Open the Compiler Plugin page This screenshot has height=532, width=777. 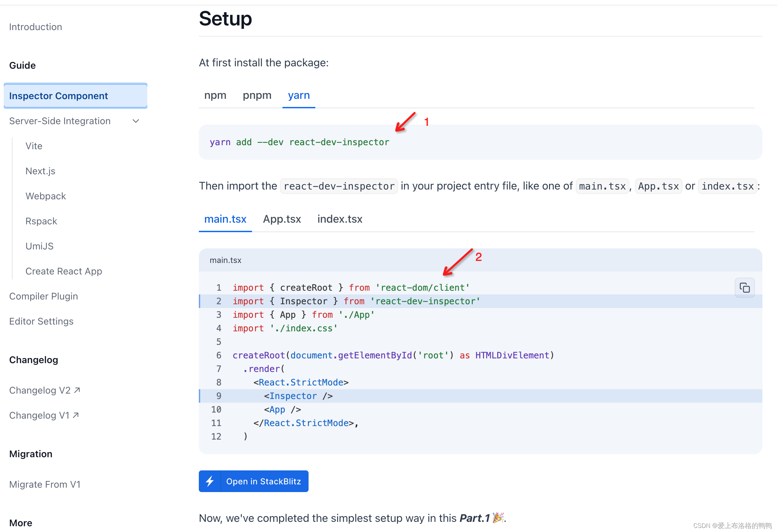point(43,296)
